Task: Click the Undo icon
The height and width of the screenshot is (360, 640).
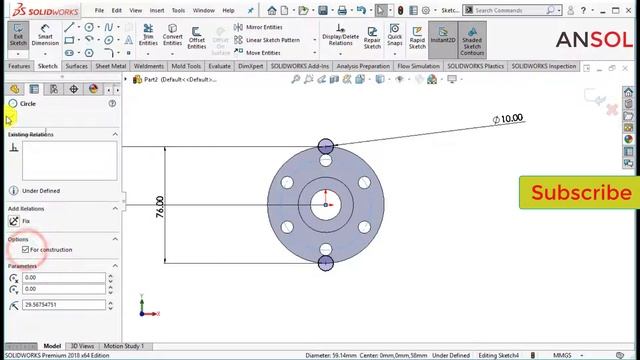Action: coord(361,10)
